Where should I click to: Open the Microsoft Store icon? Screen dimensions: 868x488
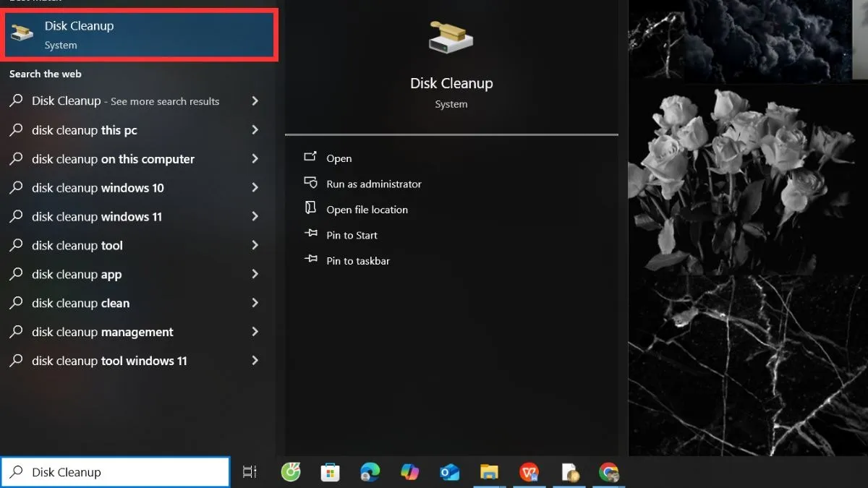point(331,472)
